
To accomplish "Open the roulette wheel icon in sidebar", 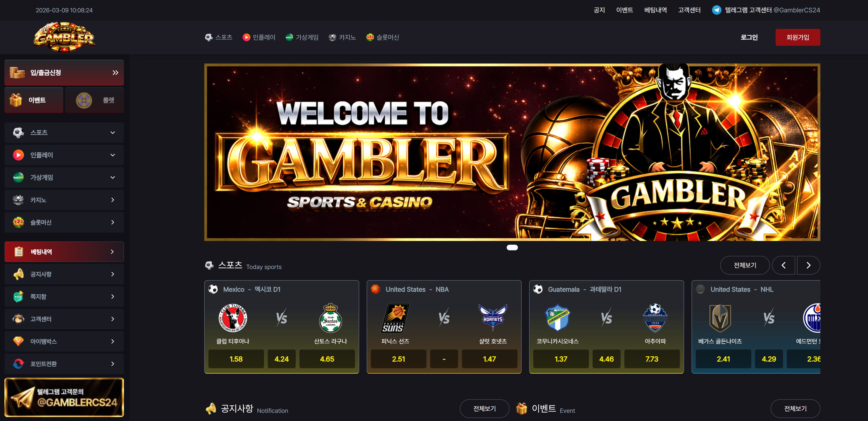I will click(x=84, y=100).
